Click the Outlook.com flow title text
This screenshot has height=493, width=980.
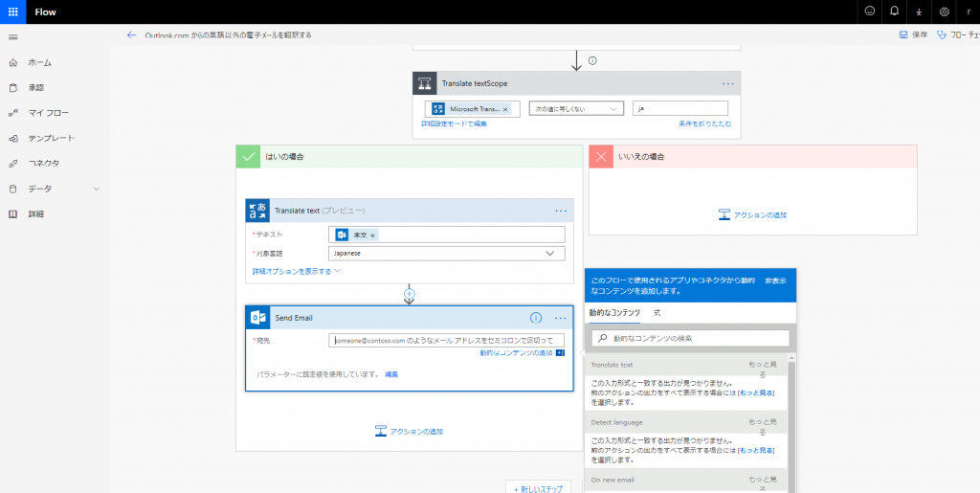pyautogui.click(x=228, y=35)
